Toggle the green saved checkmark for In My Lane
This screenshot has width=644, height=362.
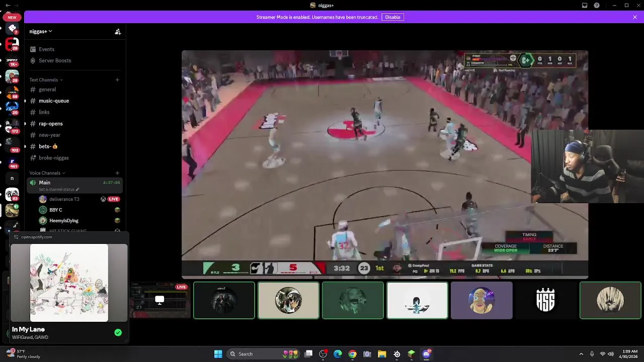118,332
